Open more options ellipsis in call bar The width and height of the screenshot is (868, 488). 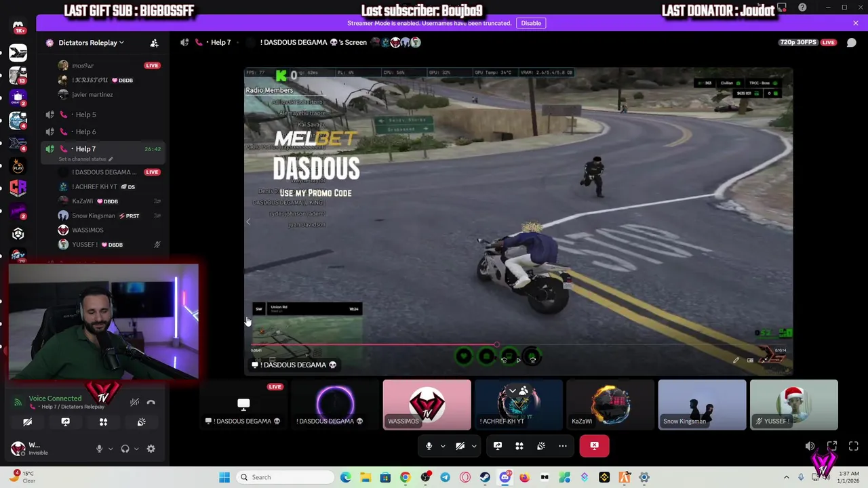[563, 445]
